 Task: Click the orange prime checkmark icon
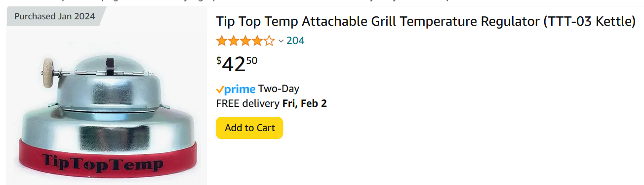coord(220,90)
